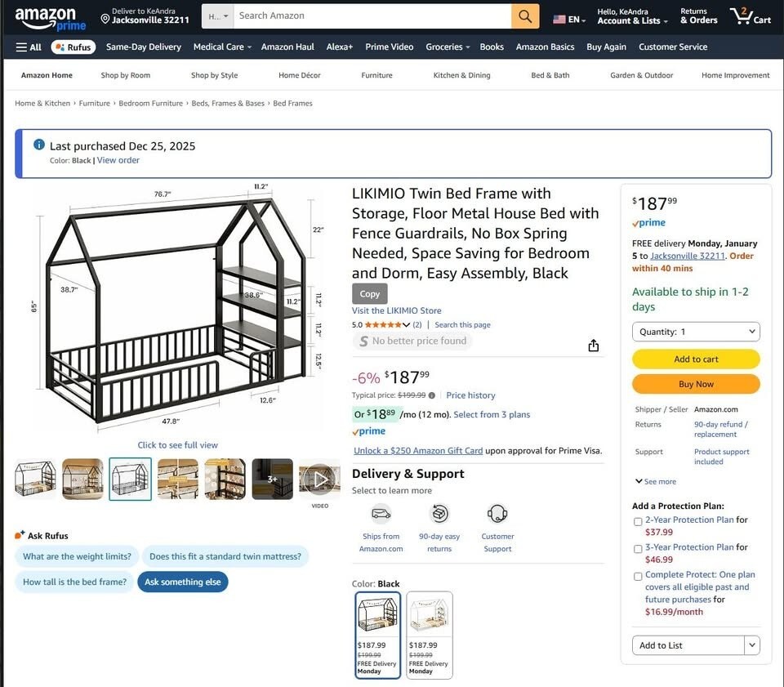Screen dimensions: 784x687
Task: Play the product video thumbnail
Action: pyautogui.click(x=319, y=479)
